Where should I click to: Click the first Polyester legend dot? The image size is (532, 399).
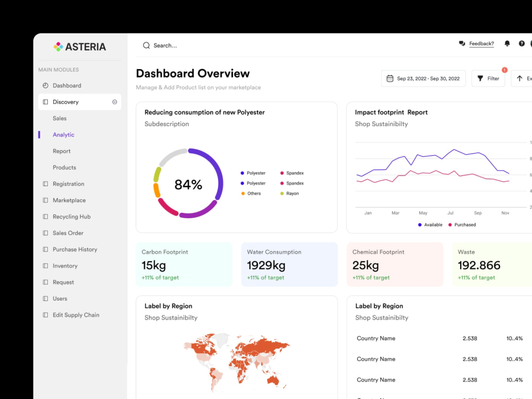point(242,173)
